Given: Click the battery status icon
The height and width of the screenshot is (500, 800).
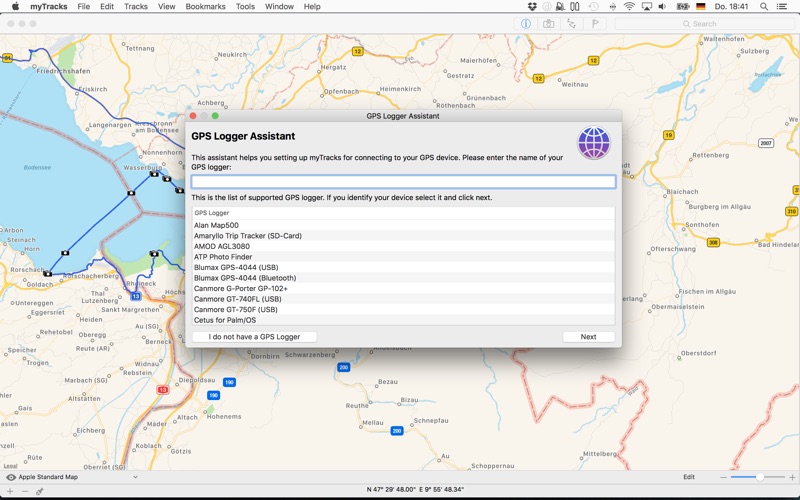Looking at the screenshot, I should (683, 7).
